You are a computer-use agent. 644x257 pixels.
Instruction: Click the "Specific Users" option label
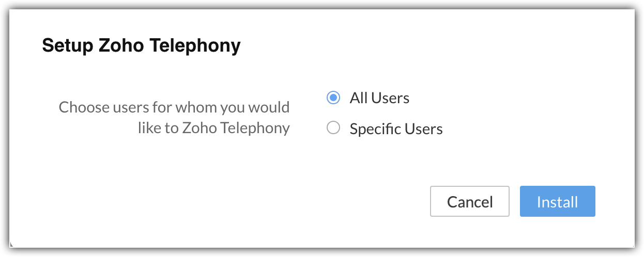(x=396, y=128)
